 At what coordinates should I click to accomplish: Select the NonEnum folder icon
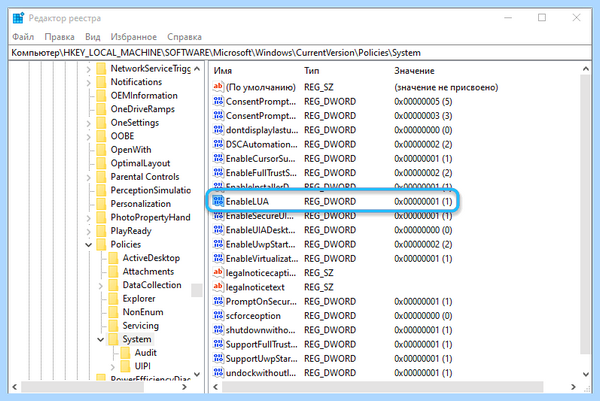click(x=113, y=312)
